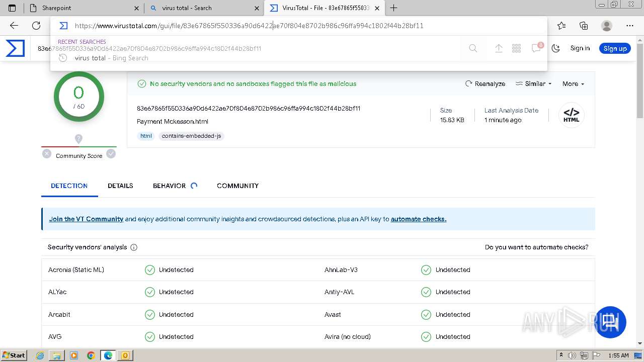The width and height of the screenshot is (644, 362).
Task: Click community score downvote X icon
Action: [x=47, y=154]
